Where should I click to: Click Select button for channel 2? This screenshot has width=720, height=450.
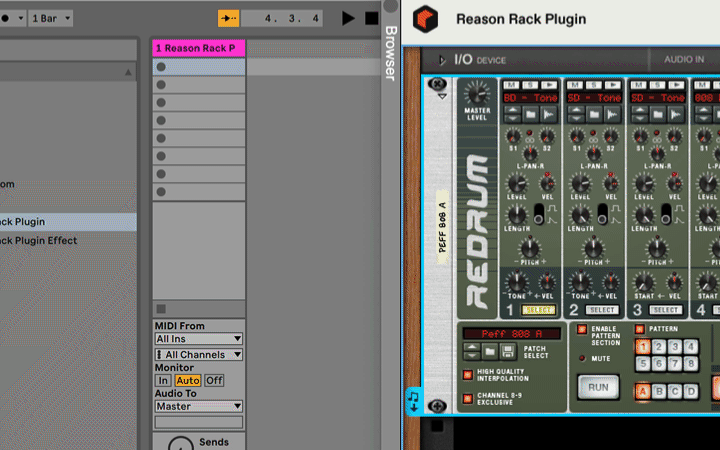[602, 310]
